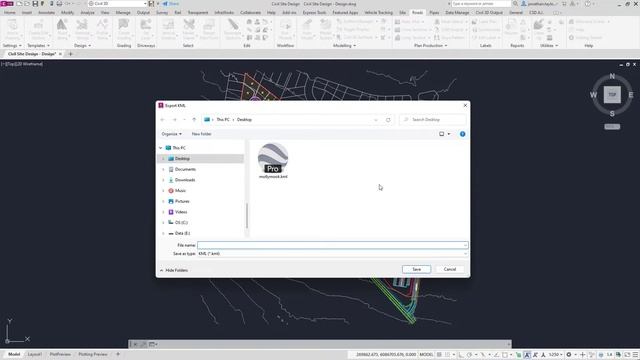The image size is (640, 360).
Task: Add new layout with plus icon
Action: pos(118,354)
